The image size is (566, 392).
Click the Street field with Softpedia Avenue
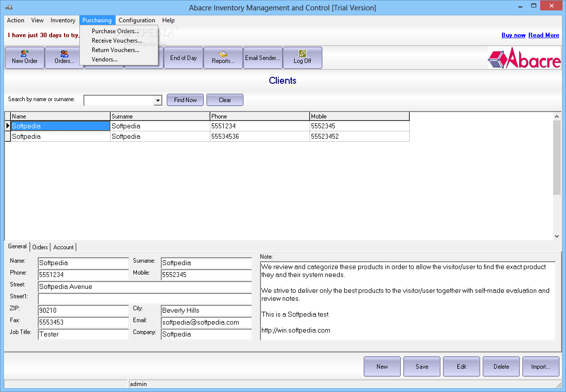145,287
